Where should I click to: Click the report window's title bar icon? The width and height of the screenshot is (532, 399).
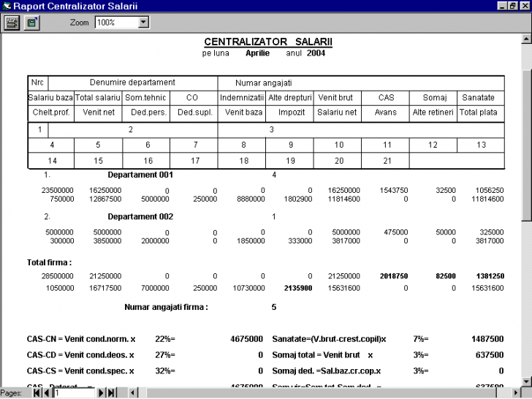7,6
